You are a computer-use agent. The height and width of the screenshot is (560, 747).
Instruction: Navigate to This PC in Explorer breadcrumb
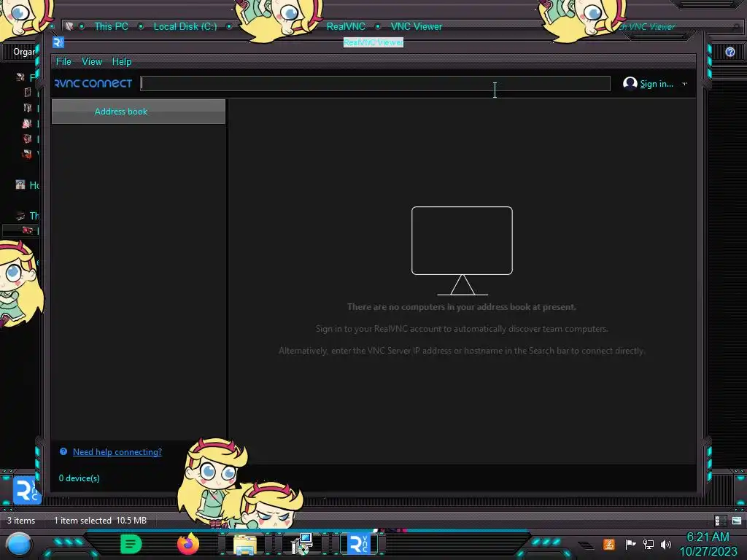click(x=111, y=27)
